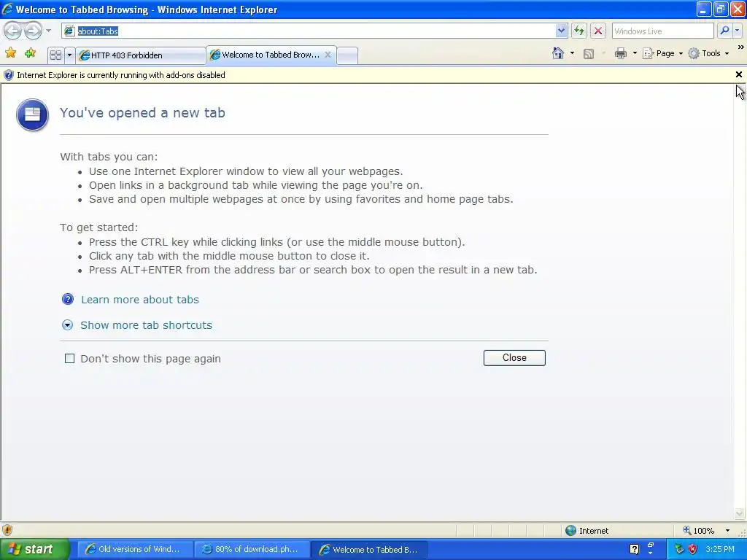Switch to Old versions of Wind... taskbar window
Image resolution: width=747 pixels, height=560 pixels.
[135, 550]
